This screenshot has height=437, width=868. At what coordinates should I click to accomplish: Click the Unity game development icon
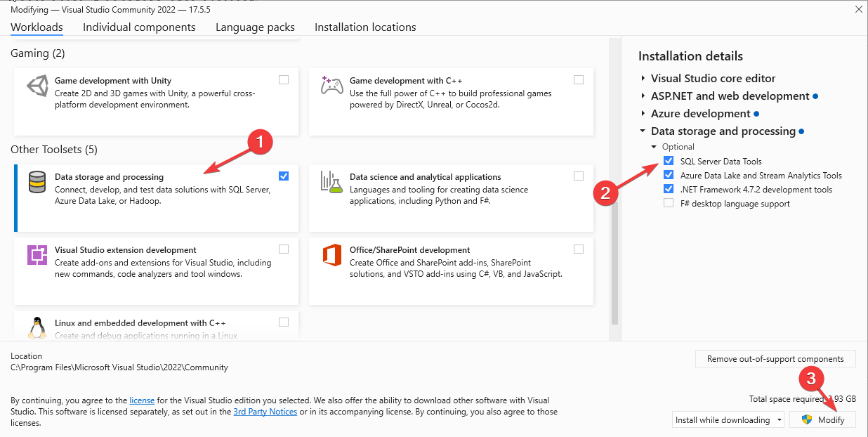(x=37, y=86)
